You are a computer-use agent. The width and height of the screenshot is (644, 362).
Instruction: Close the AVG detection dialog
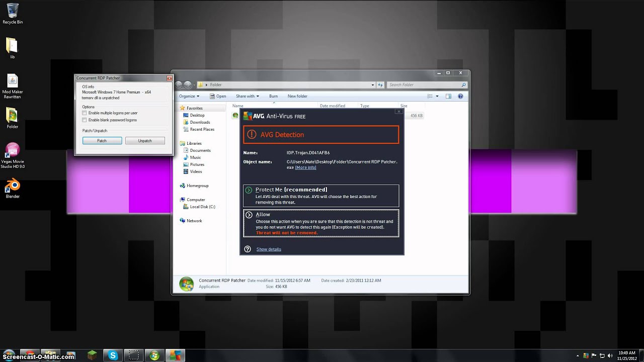point(399,112)
